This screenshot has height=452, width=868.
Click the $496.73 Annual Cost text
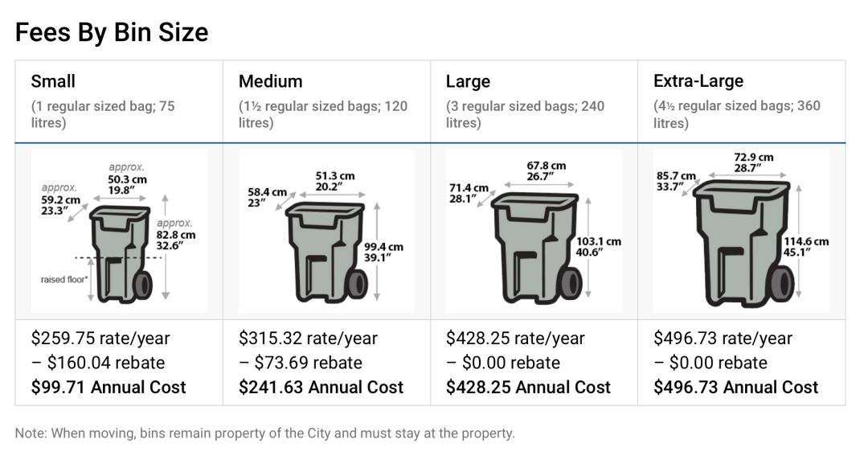pyautogui.click(x=735, y=387)
